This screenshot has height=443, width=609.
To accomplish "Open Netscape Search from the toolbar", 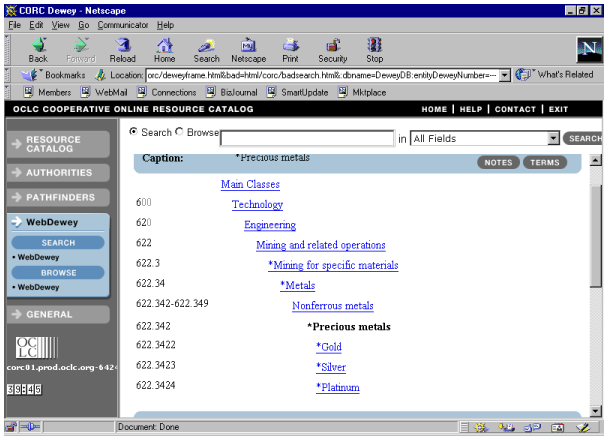I will [207, 50].
